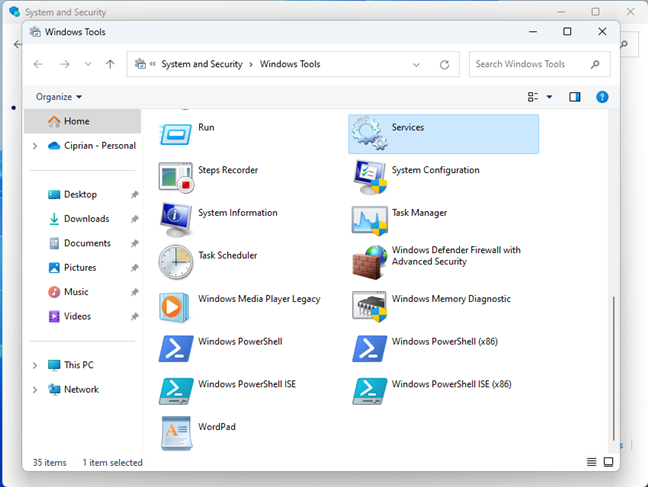Maximize the Windows Tools window

(x=567, y=31)
